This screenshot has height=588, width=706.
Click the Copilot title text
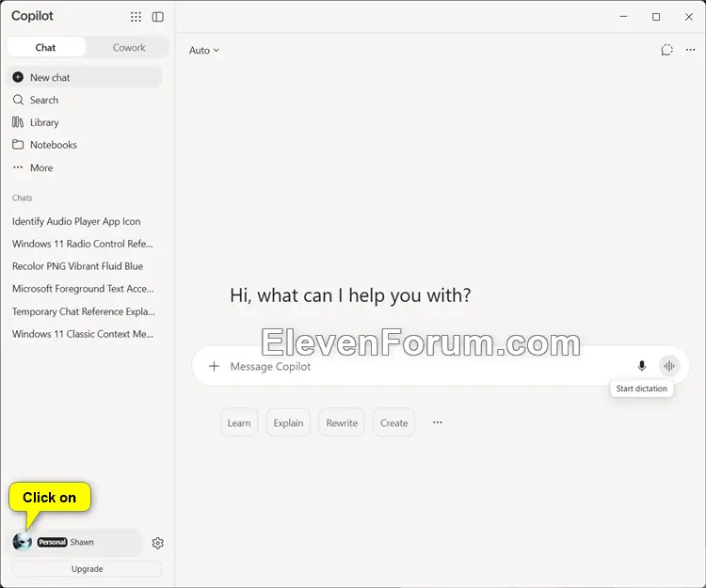coord(32,16)
